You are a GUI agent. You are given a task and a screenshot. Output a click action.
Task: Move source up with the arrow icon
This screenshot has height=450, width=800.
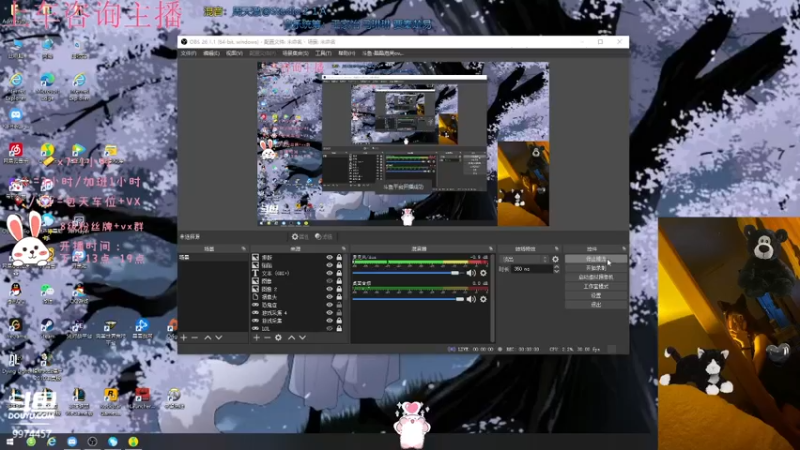(291, 338)
